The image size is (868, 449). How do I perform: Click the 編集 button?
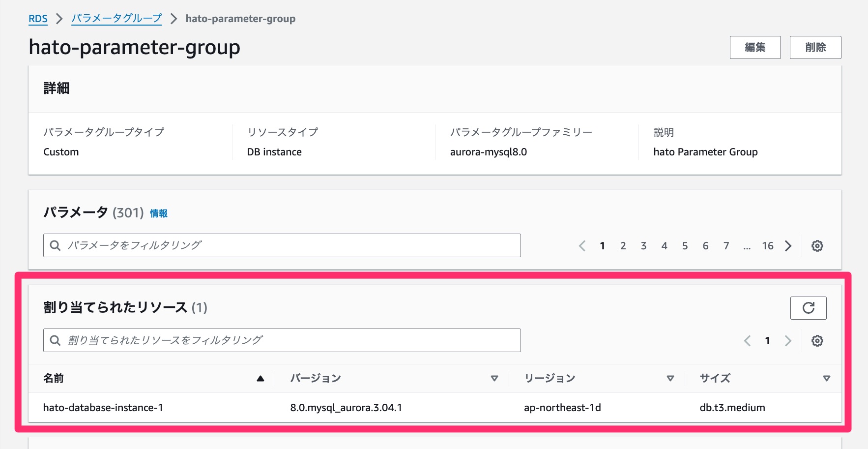pos(755,47)
